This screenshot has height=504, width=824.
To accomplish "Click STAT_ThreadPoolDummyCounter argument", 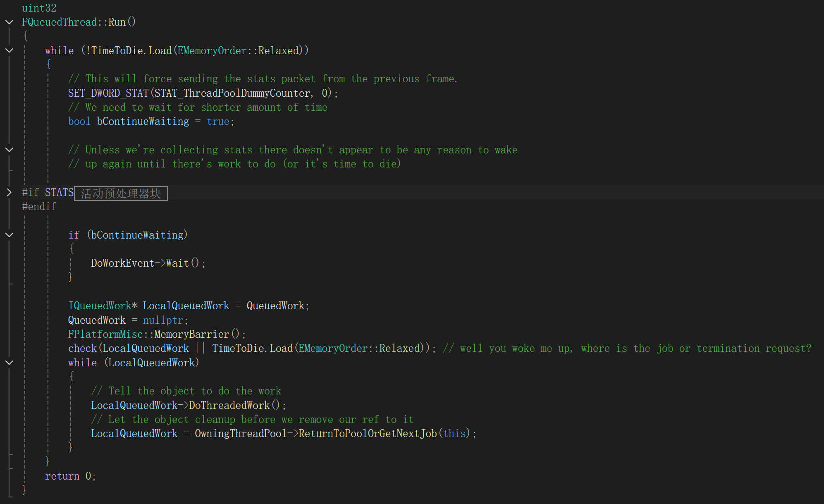I will [232, 93].
